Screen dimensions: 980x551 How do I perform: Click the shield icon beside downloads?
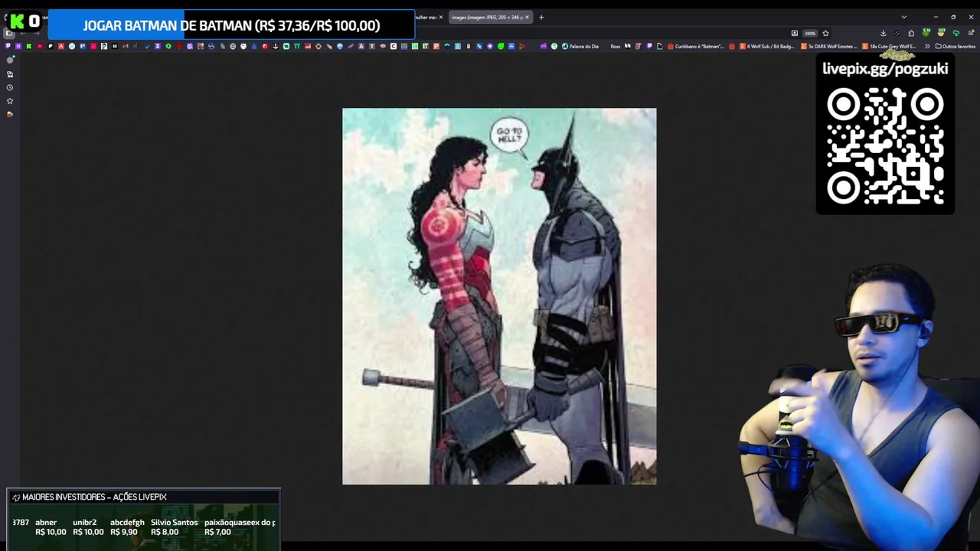[897, 33]
